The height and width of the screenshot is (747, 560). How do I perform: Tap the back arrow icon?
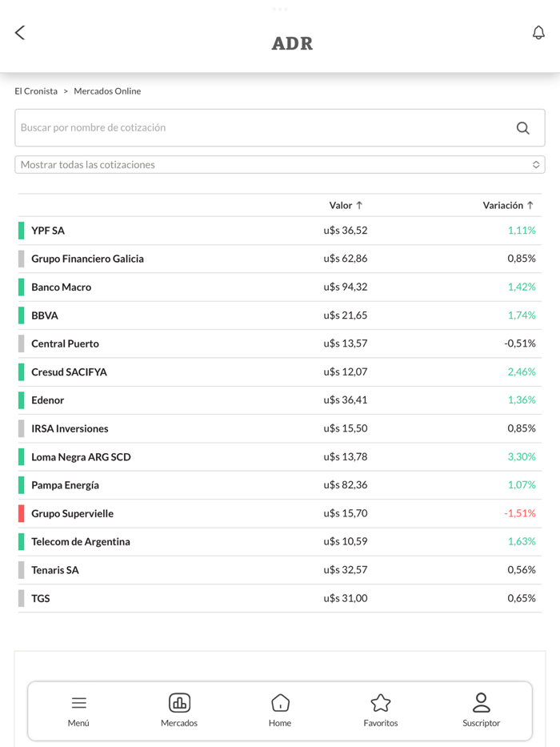click(x=20, y=32)
